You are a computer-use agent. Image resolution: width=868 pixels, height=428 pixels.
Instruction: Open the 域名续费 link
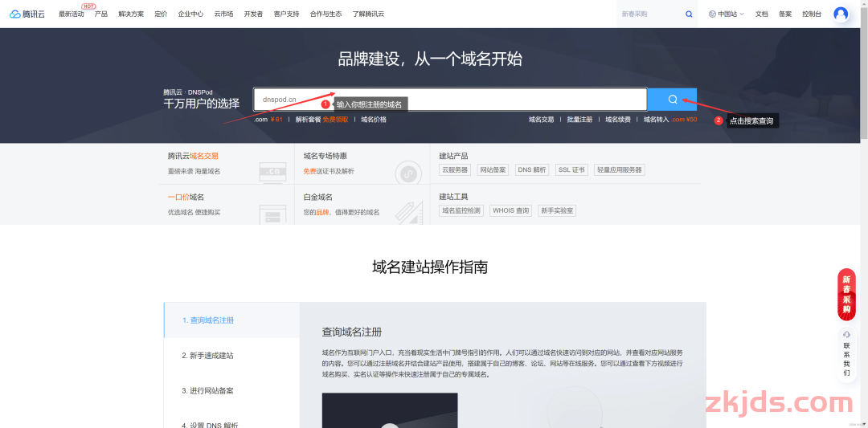[618, 120]
